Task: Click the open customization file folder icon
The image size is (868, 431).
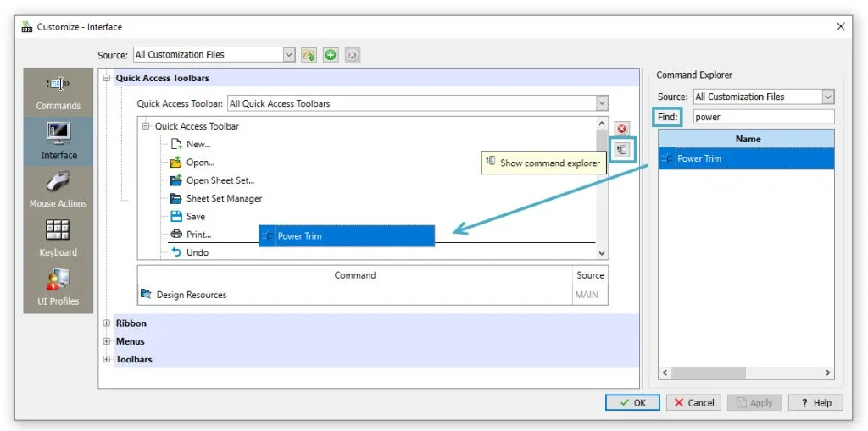Action: [309, 55]
